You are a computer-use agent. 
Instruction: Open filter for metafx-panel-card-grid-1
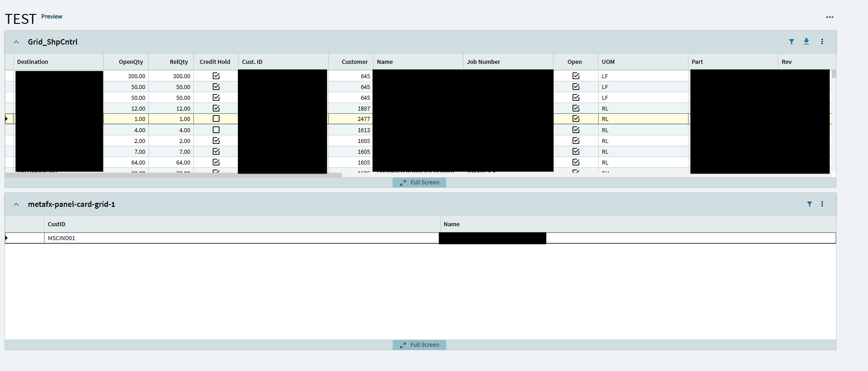[x=810, y=204]
